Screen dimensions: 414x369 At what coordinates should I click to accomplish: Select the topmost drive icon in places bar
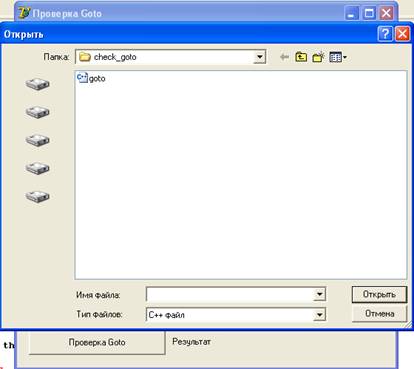(x=38, y=84)
